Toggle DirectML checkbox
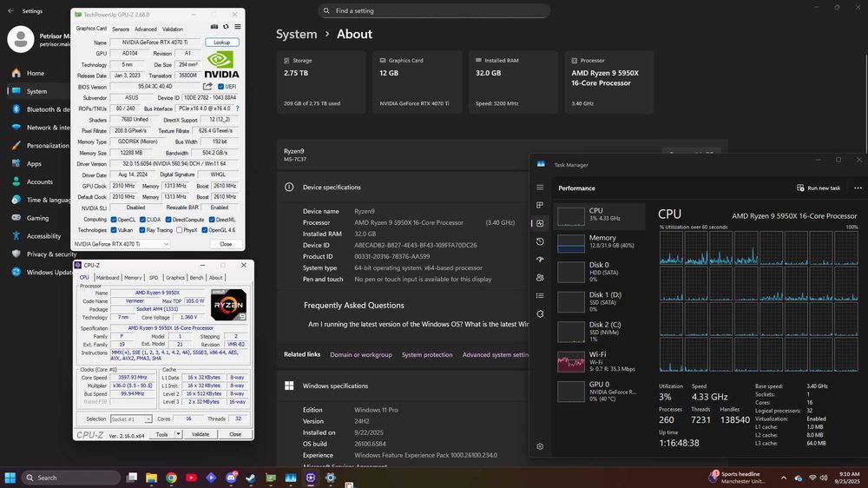Screen dimensions: 868x488 point(212,220)
